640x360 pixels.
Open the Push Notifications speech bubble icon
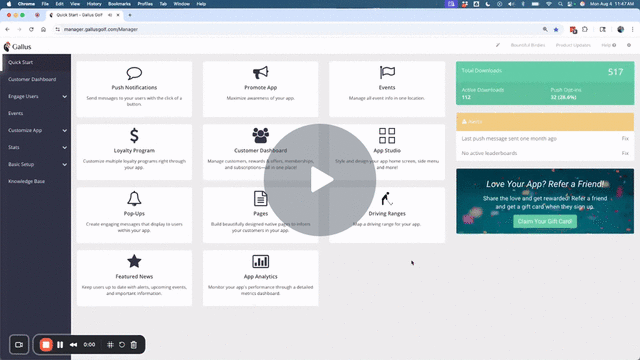(x=134, y=73)
